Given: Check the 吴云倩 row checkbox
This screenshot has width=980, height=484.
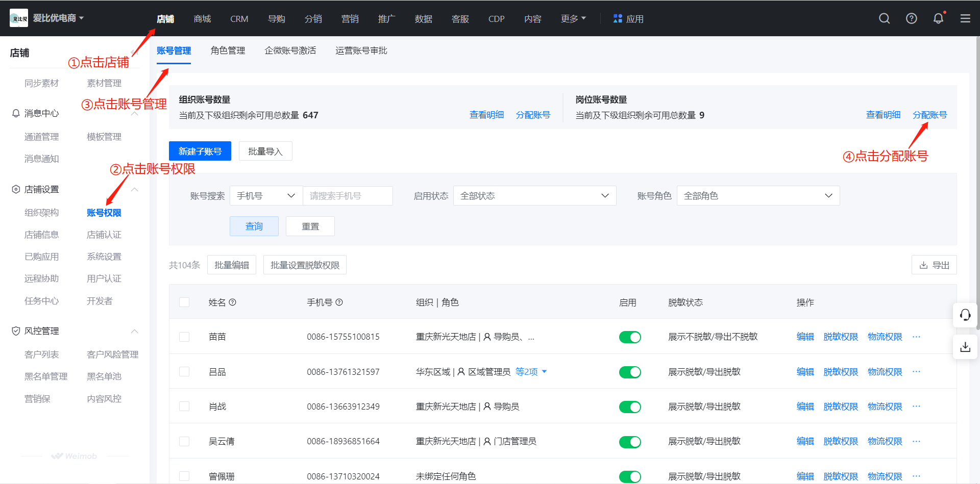Looking at the screenshot, I should pyautogui.click(x=184, y=441).
